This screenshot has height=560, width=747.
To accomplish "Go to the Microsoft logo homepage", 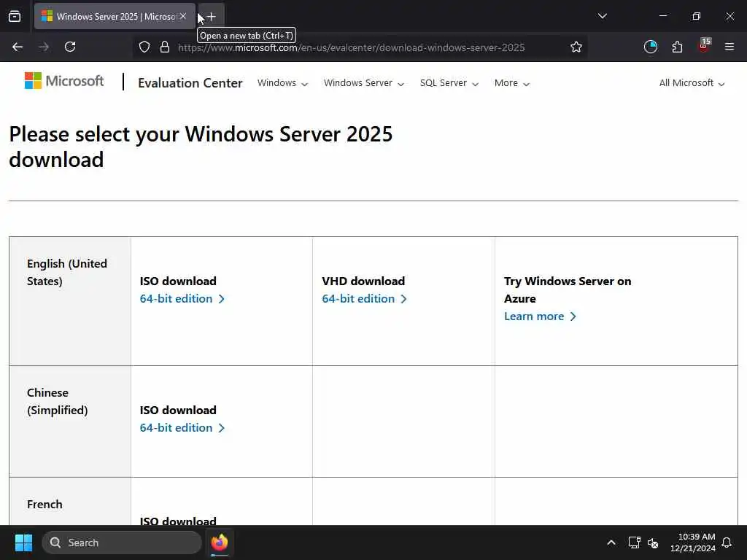I will [64, 81].
